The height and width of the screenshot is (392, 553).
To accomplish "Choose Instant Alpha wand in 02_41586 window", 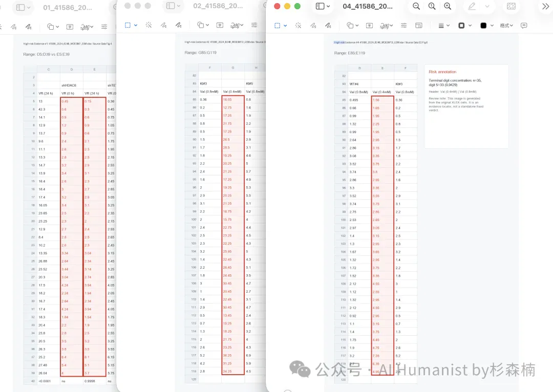I will (149, 25).
